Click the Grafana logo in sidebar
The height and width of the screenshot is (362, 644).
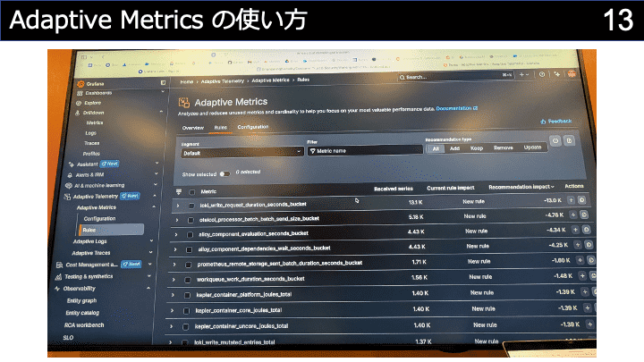(80, 84)
